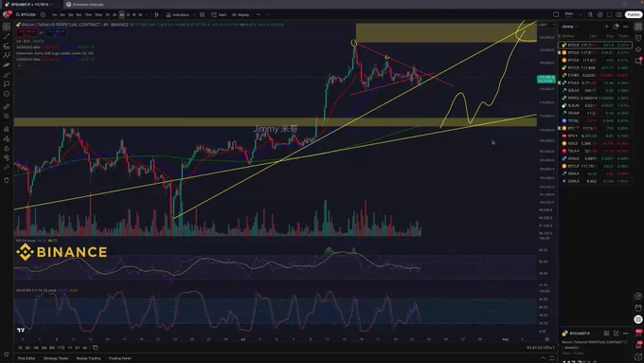Select the crosshair cursor tool in sidebar
This screenshot has height=363, width=644.
[x=7, y=27]
